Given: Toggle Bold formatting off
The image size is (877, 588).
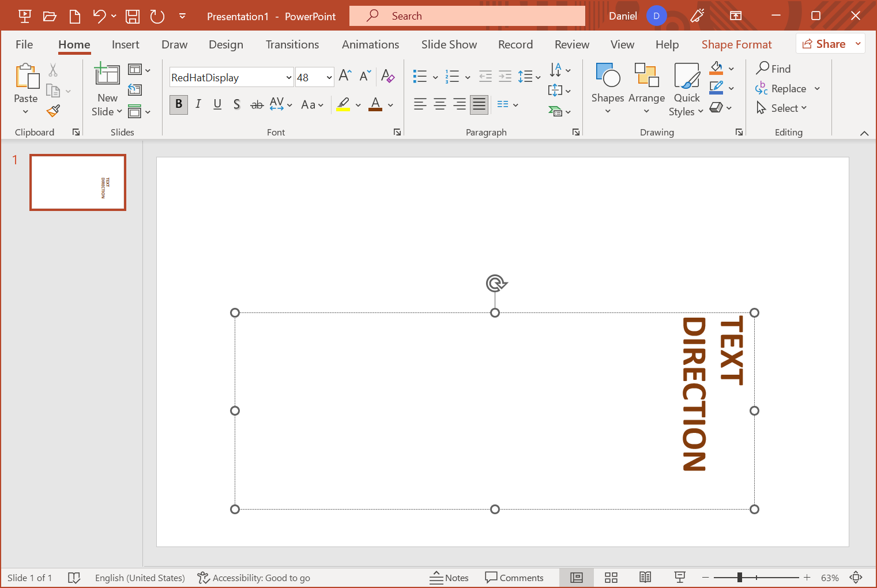Looking at the screenshot, I should [x=179, y=104].
